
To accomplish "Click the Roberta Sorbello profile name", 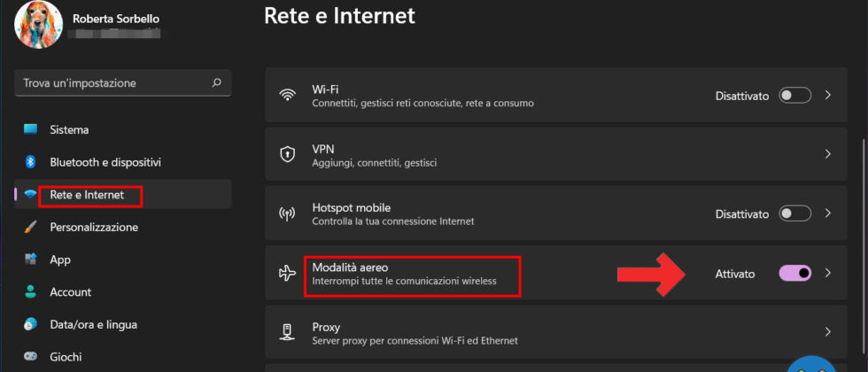I will (x=115, y=19).
